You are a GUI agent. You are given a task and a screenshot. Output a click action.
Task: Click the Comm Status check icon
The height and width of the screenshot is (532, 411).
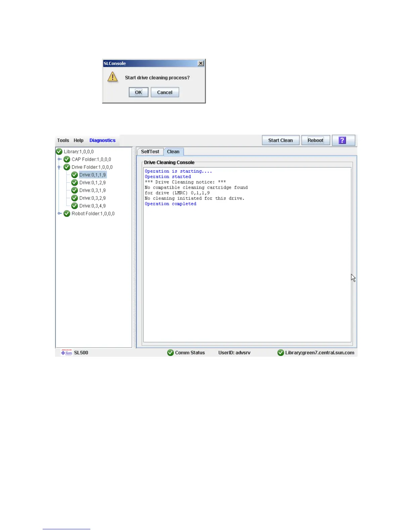171,353
